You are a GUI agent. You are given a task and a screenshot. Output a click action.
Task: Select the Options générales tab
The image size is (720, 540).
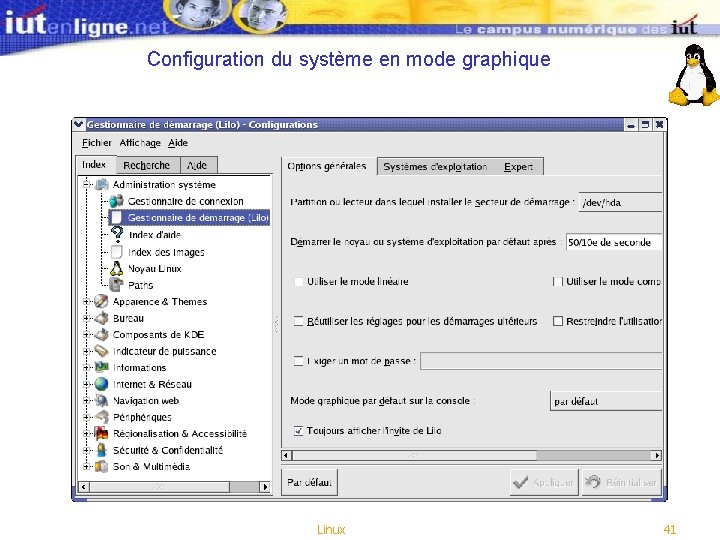coord(327,166)
